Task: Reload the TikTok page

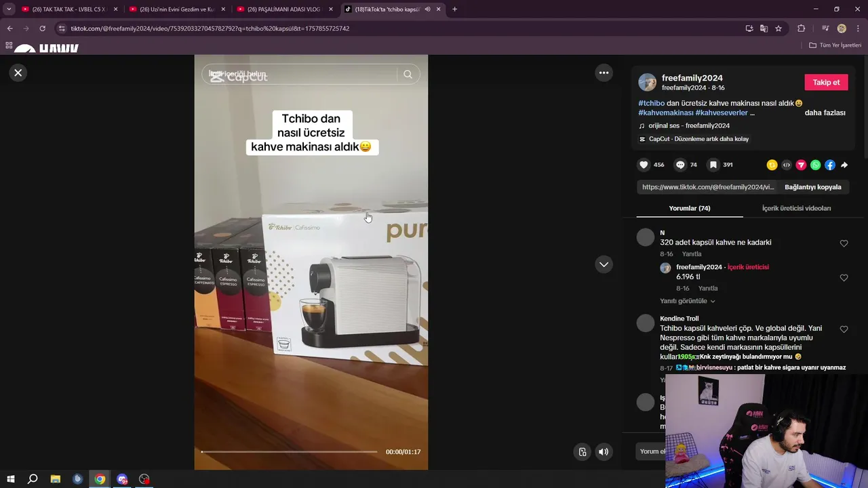Action: click(x=42, y=28)
